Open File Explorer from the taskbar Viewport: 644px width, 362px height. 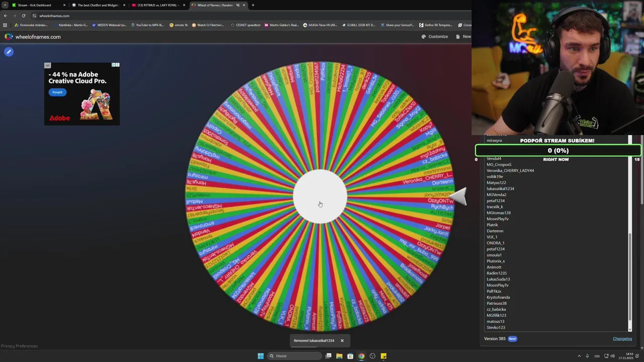click(x=339, y=356)
